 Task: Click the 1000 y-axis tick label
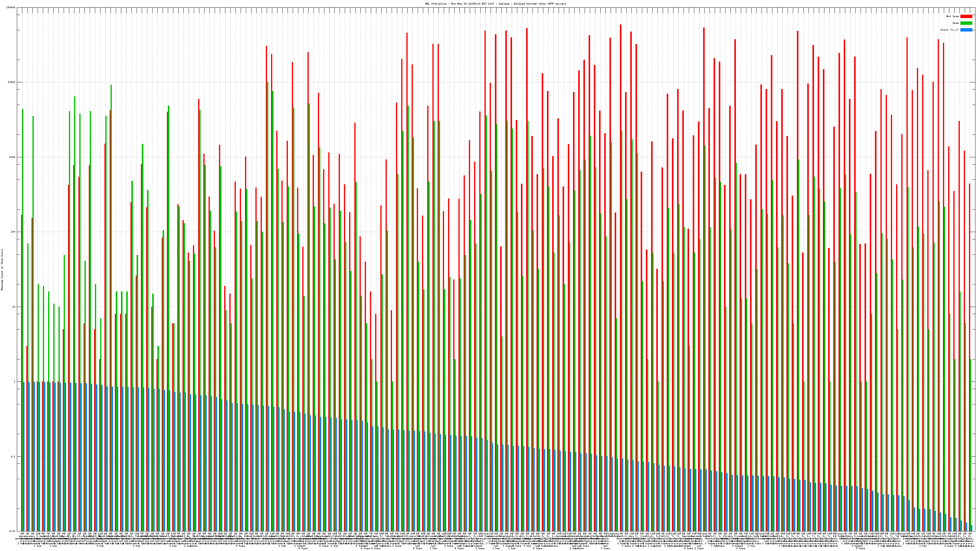[13, 157]
